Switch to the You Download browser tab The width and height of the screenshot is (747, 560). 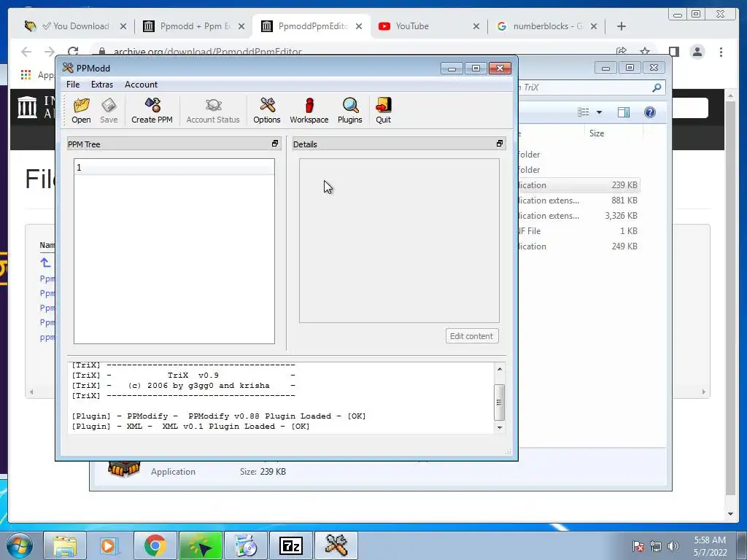point(75,26)
